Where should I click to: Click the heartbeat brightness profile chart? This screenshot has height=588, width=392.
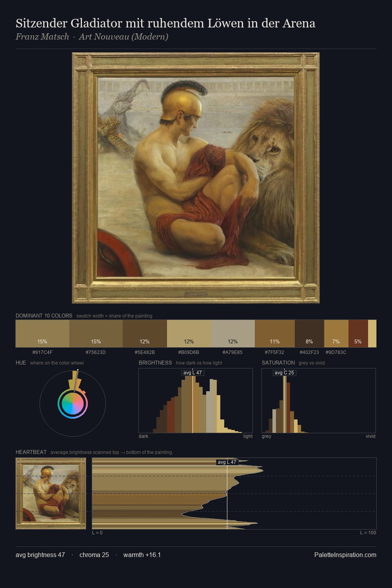click(234, 493)
